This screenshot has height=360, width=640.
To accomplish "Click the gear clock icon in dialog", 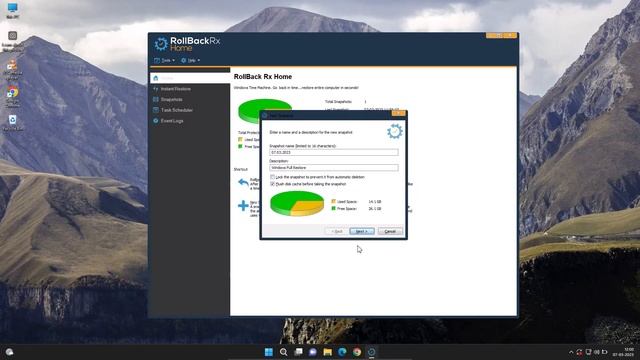I will click(395, 131).
